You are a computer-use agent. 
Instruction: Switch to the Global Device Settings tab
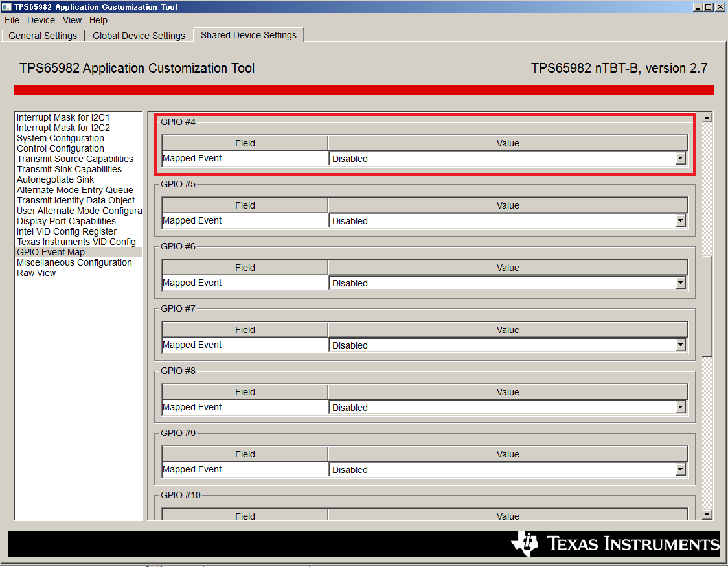click(x=139, y=36)
